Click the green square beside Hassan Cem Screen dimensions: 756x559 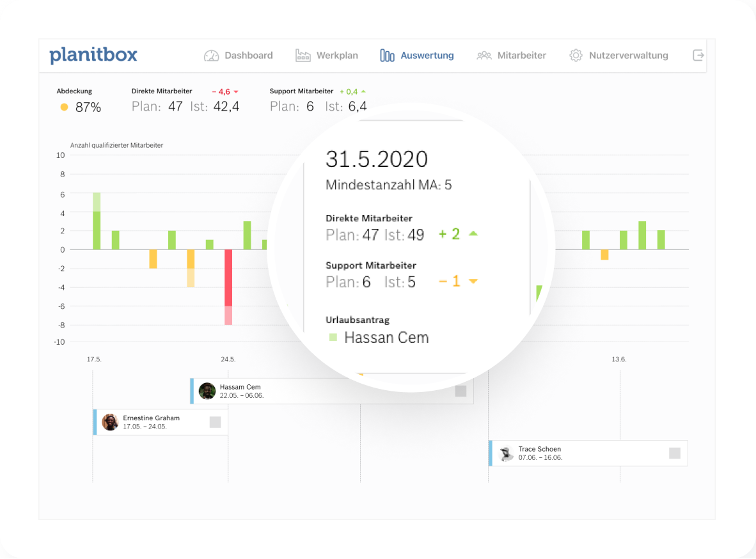tap(333, 337)
